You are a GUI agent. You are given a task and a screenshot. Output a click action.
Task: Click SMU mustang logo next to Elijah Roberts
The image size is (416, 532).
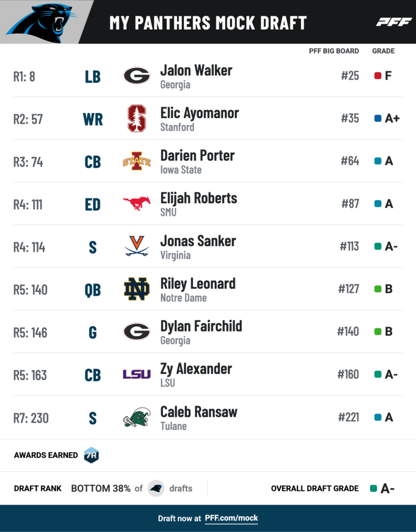(137, 203)
